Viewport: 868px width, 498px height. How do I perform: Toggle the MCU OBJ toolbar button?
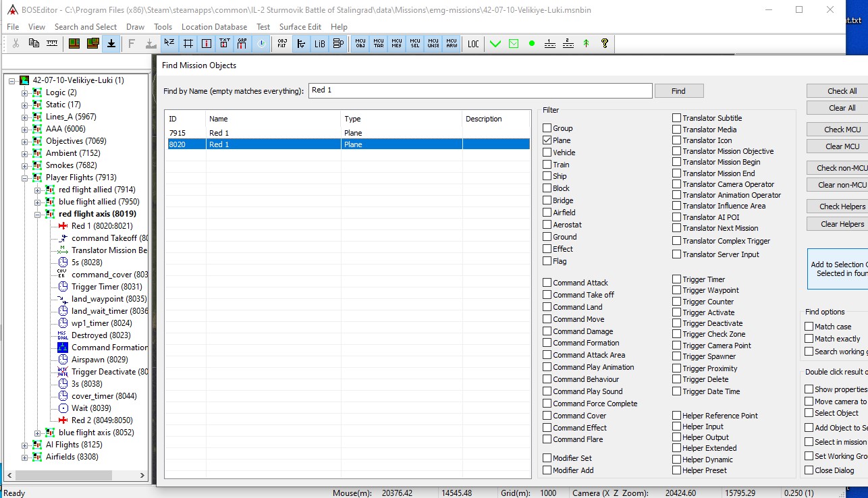click(x=360, y=43)
